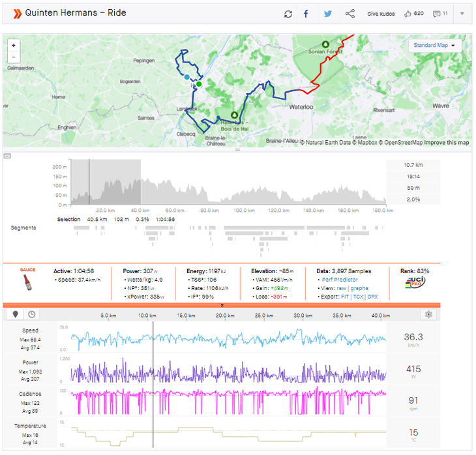Click the 10.7 km distance value

pyautogui.click(x=413, y=165)
